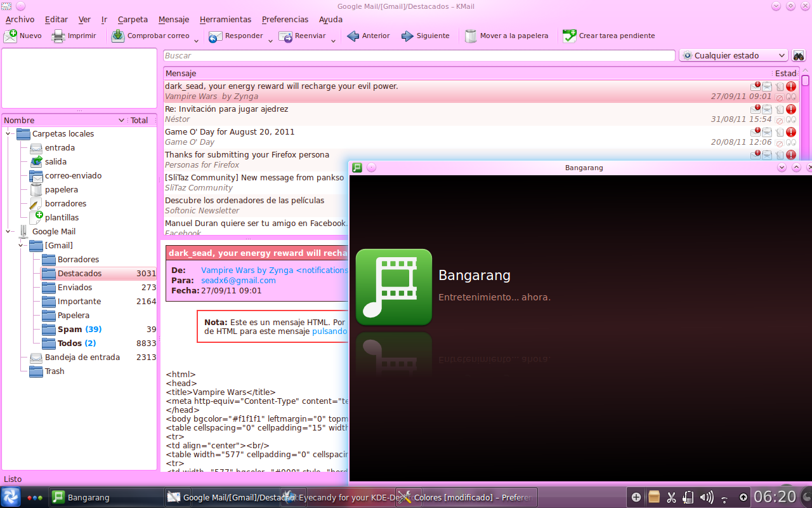
Task: Collapse the [Gmail] folder node
Action: [21, 246]
